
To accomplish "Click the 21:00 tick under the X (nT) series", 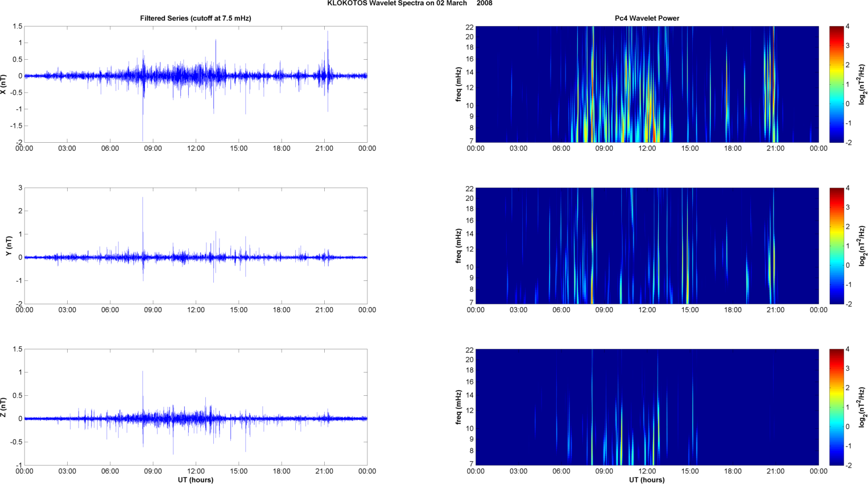I will 324,148.
